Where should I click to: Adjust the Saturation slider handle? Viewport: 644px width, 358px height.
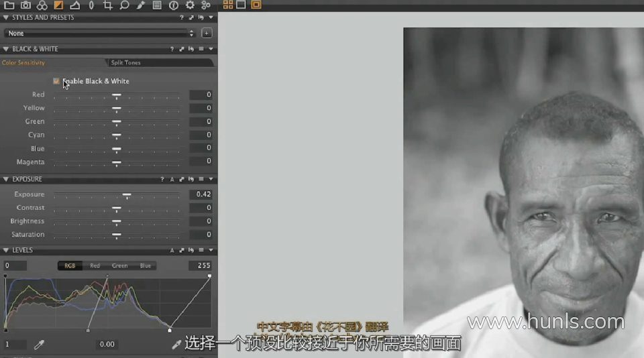117,236
